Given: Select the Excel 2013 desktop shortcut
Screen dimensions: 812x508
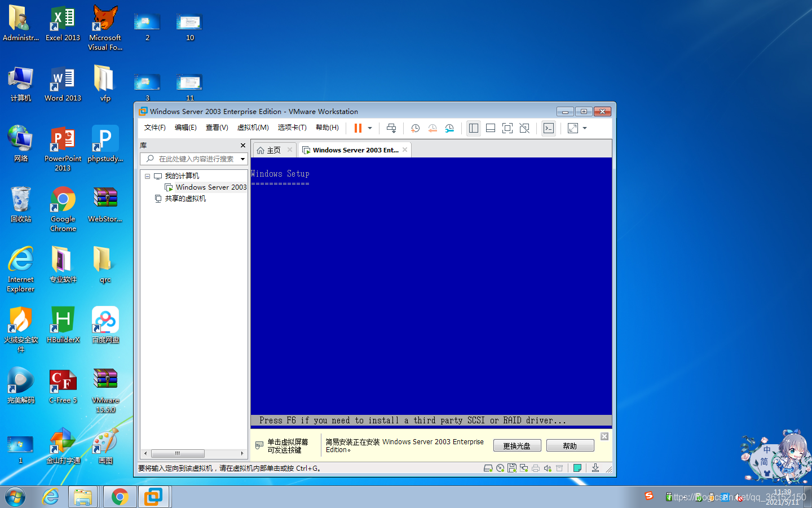Looking at the screenshot, I should [63, 24].
